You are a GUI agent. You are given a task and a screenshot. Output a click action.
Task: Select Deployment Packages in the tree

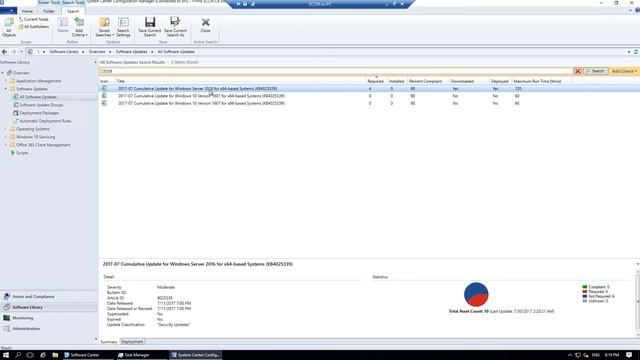(x=39, y=113)
